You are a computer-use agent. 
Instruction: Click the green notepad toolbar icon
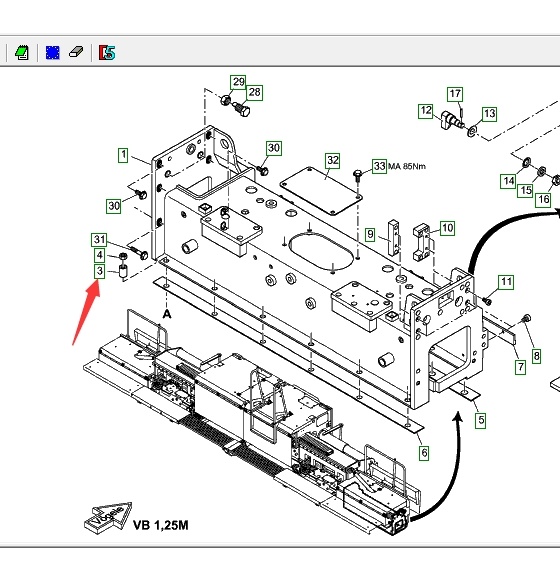click(22, 52)
